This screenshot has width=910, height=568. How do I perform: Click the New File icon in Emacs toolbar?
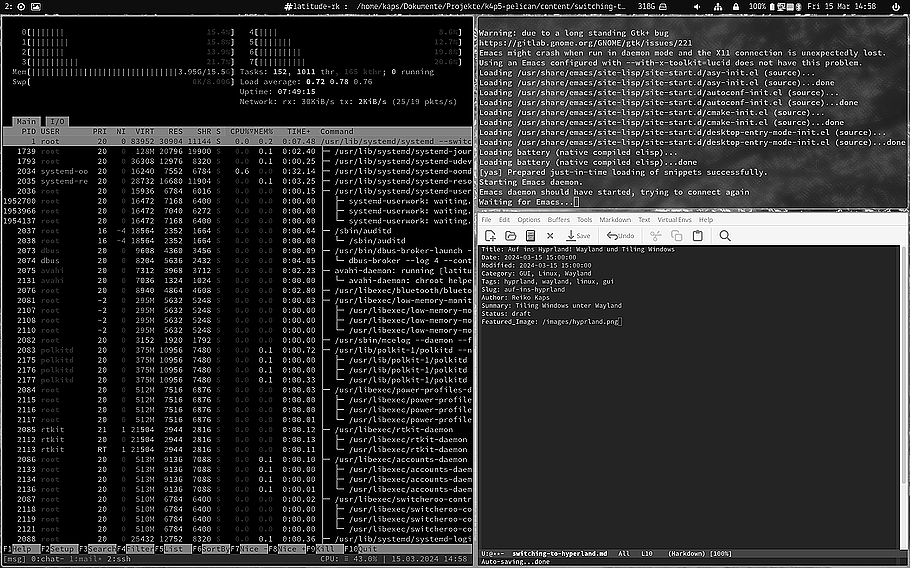point(489,235)
